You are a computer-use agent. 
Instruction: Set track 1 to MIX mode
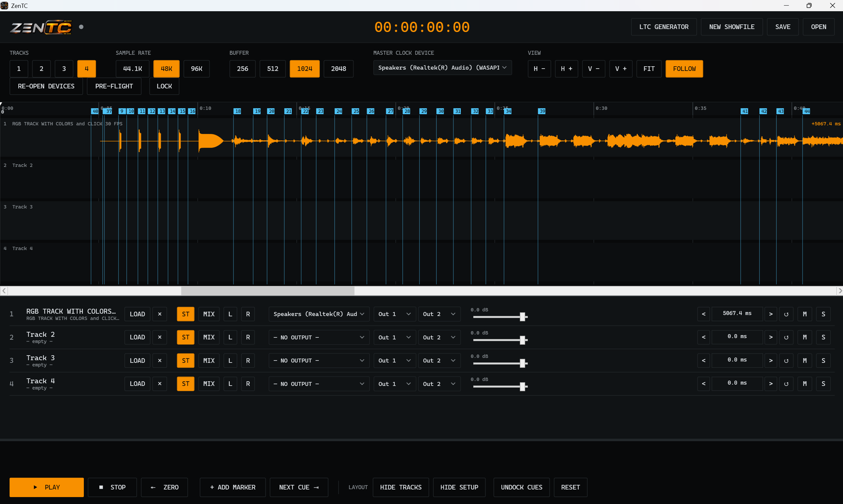tap(209, 314)
